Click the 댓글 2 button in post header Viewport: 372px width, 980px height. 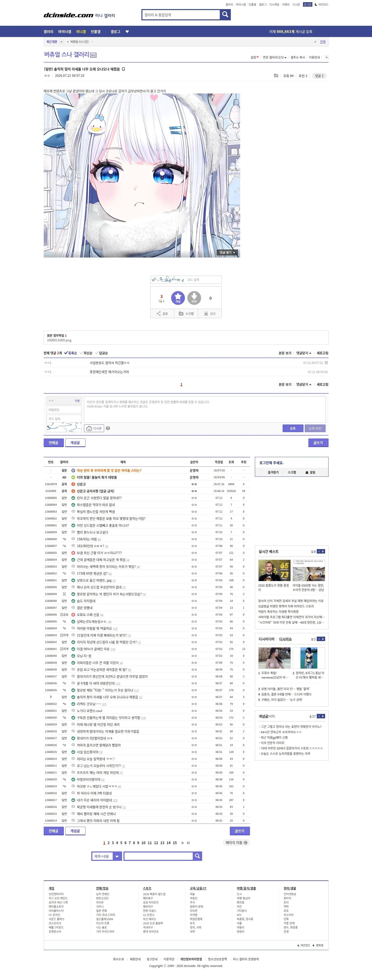tap(319, 76)
